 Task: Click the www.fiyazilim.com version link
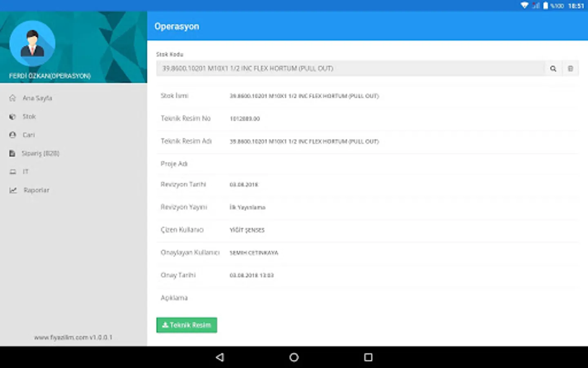click(x=73, y=337)
